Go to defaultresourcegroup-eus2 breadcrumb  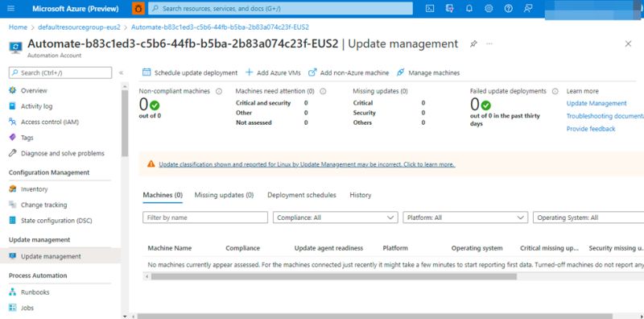click(x=79, y=27)
